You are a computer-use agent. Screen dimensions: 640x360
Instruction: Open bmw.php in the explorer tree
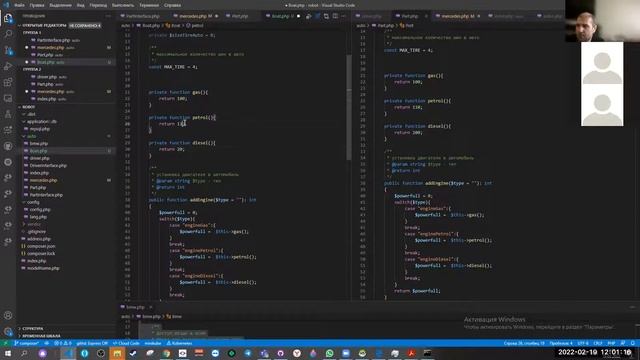click(39, 144)
